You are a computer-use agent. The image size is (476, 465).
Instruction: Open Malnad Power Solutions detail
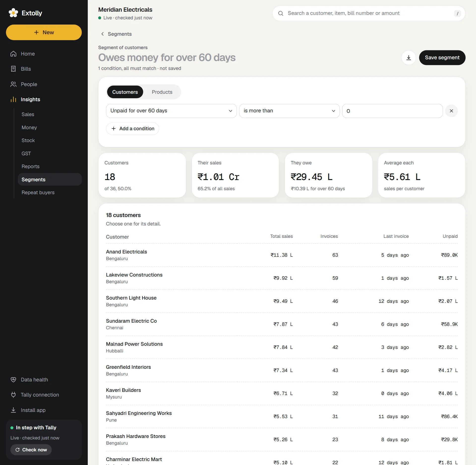click(282, 347)
